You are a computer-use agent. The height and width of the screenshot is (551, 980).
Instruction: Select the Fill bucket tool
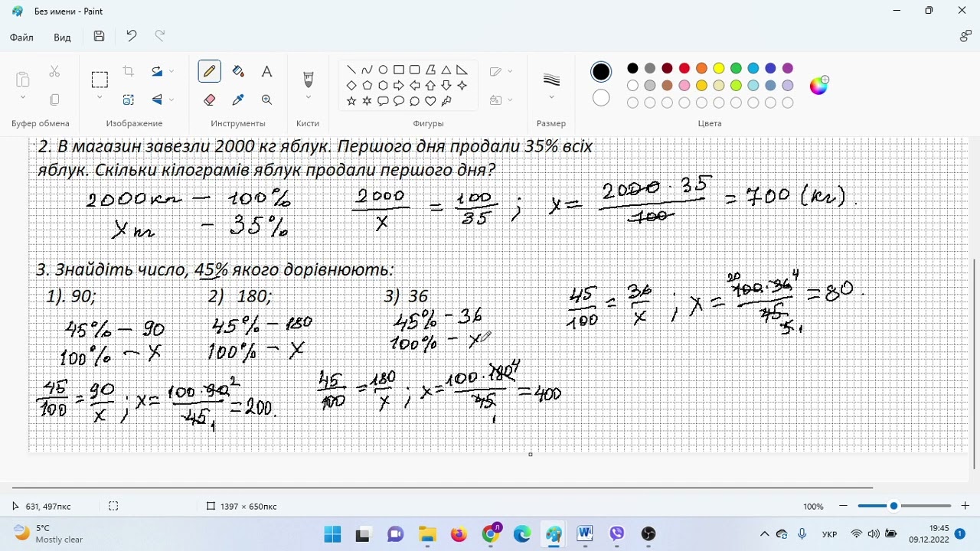coord(238,71)
